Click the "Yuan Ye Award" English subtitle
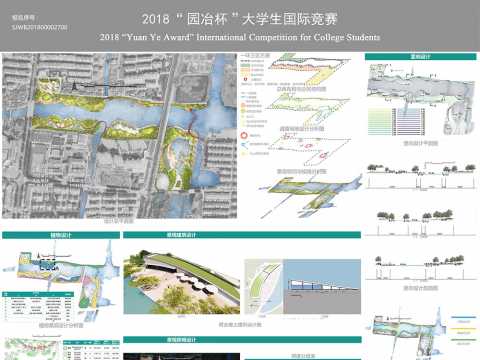Screen dimensions: 480x360 pyautogui.click(x=240, y=37)
